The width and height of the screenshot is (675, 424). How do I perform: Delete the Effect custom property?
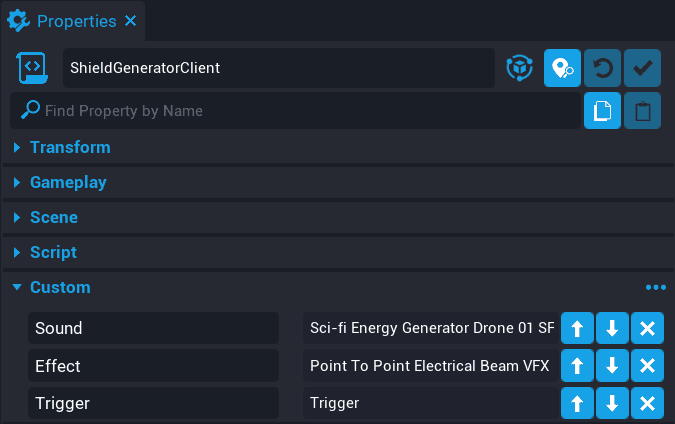(647, 366)
